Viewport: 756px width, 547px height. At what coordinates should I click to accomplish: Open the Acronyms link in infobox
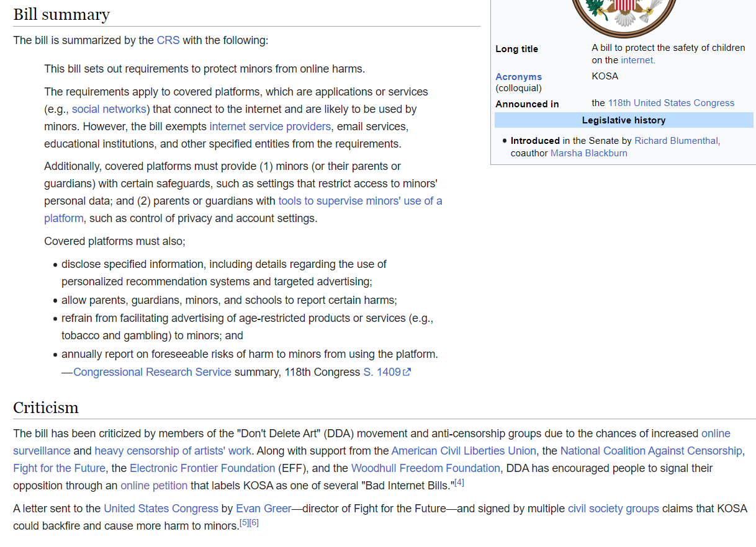(519, 77)
